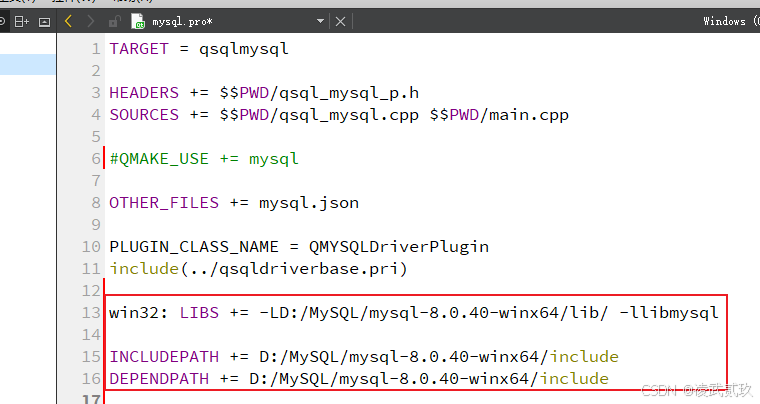Click the path value on the INCLUDEPATH line
This screenshot has width=760, height=404.
pos(439,357)
